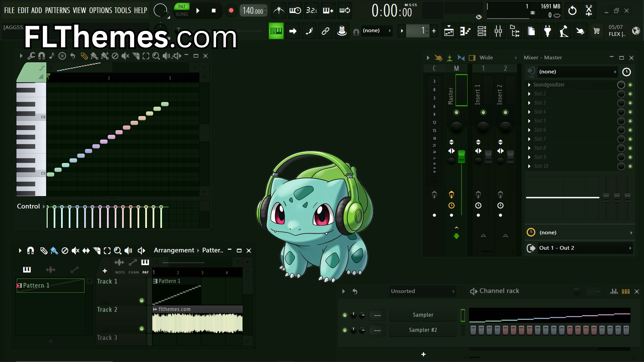Mute the Insert 1 mixer track

(x=483, y=112)
